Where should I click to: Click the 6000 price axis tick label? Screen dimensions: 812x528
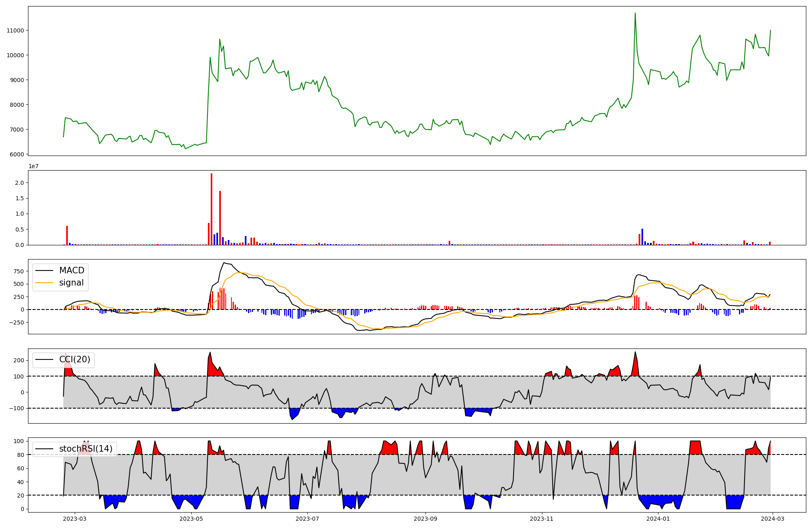17,154
